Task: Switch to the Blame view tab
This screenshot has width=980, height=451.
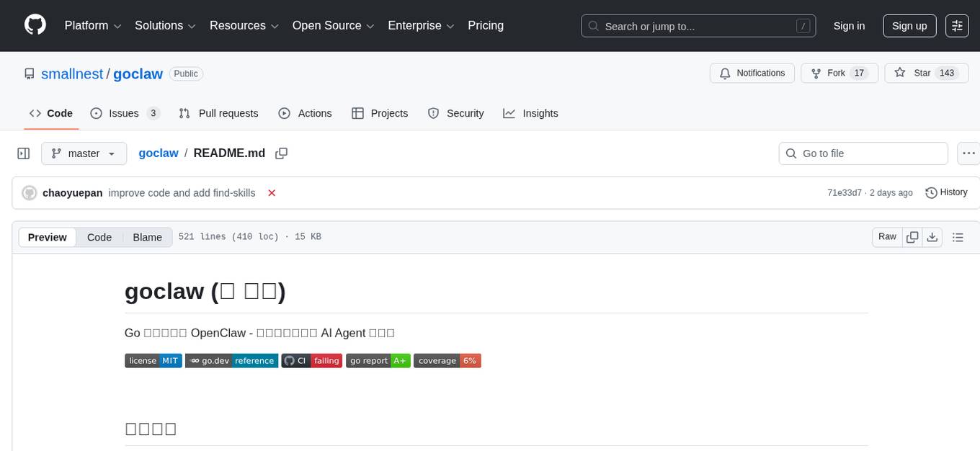Action: [147, 237]
